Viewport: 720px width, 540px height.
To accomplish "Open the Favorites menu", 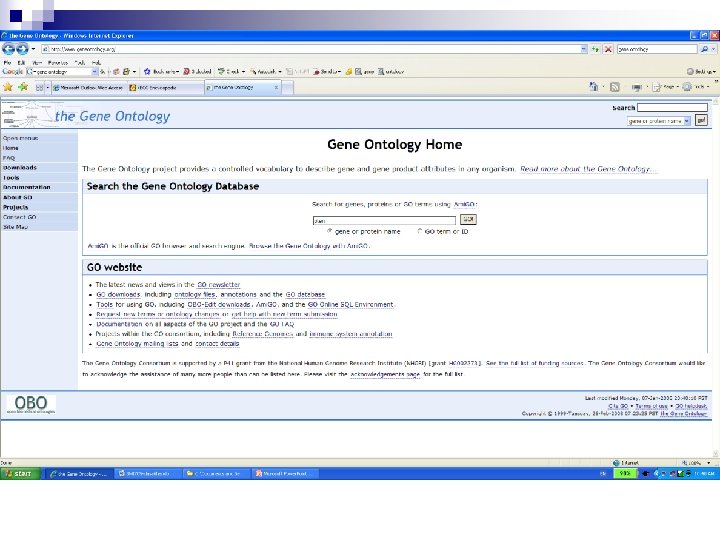I will pos(58,62).
